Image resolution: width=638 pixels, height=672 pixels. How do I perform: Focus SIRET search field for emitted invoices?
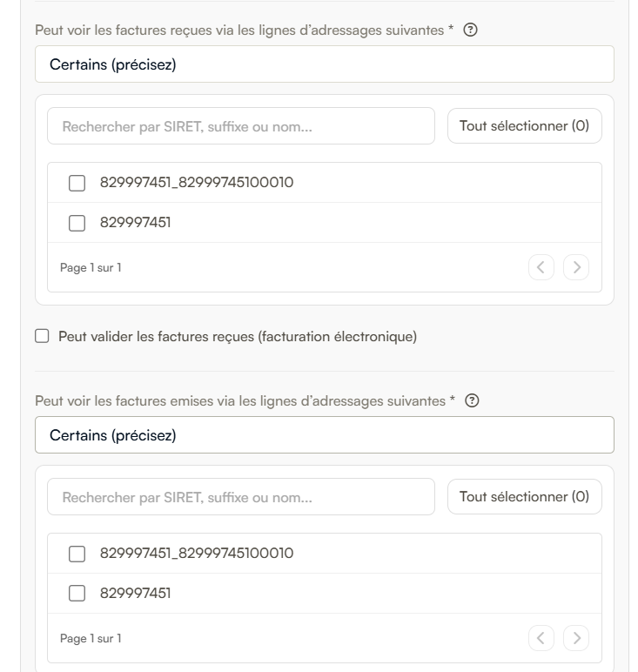tap(241, 497)
